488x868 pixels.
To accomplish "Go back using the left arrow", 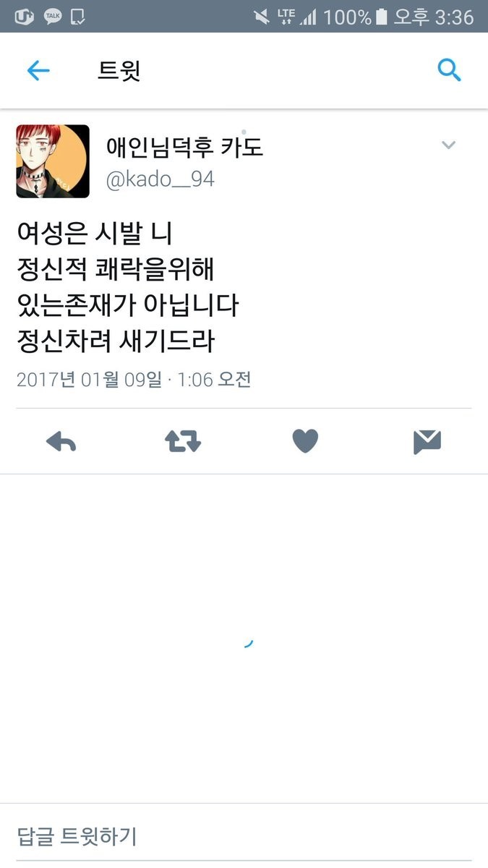I will [x=38, y=70].
